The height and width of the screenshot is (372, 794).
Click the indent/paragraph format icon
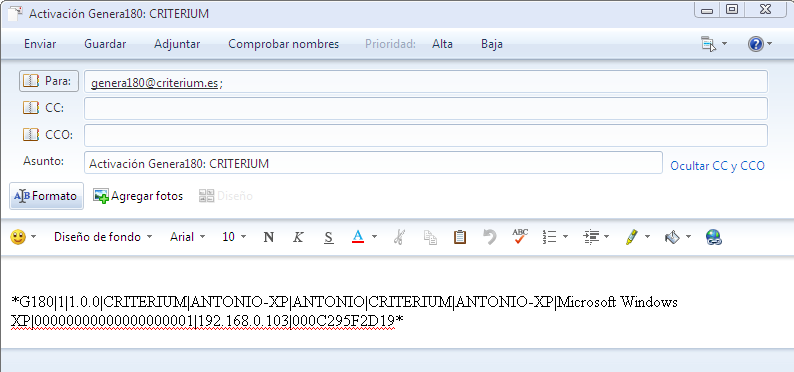[x=591, y=237]
